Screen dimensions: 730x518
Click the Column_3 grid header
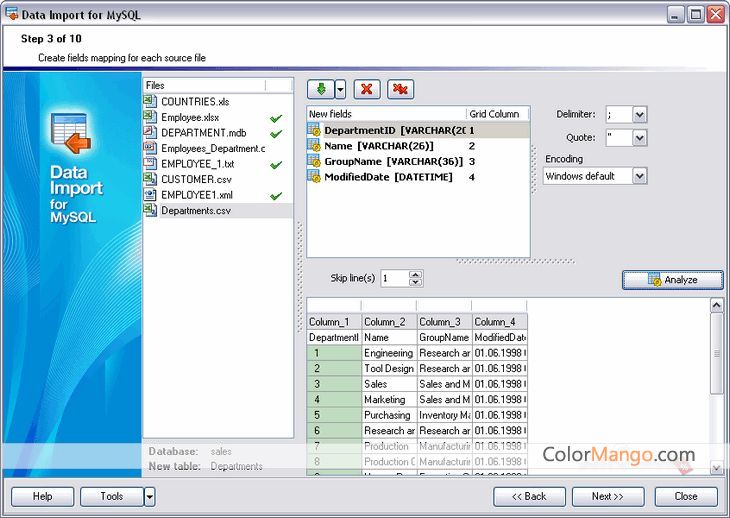coord(444,322)
